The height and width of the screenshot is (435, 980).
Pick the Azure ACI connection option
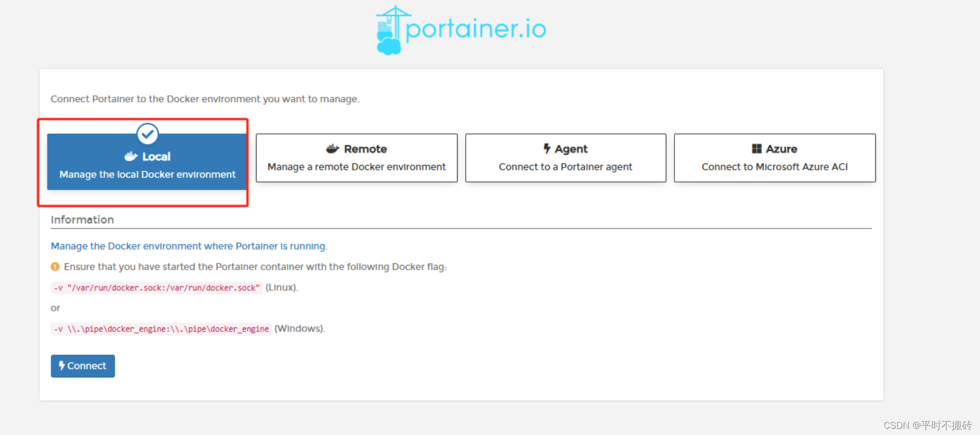[x=775, y=158]
